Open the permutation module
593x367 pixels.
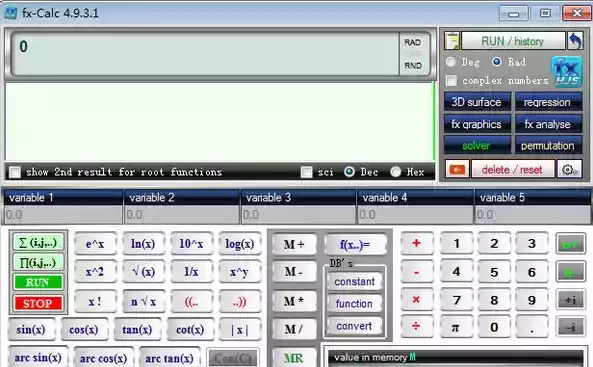point(548,146)
